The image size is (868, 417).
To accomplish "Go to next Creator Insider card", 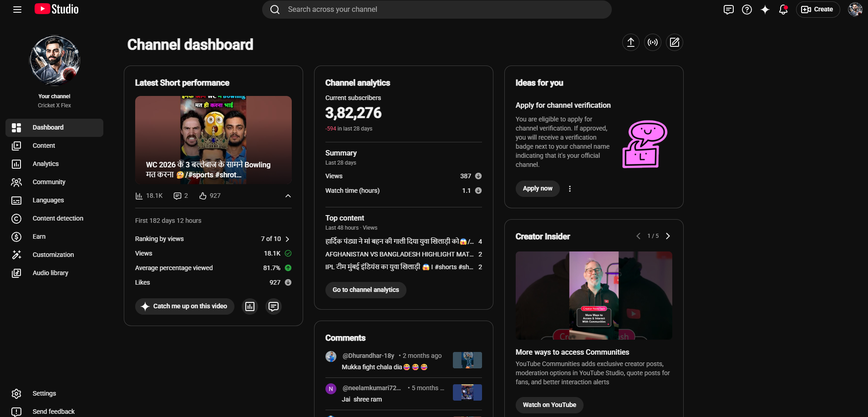I will tap(668, 236).
